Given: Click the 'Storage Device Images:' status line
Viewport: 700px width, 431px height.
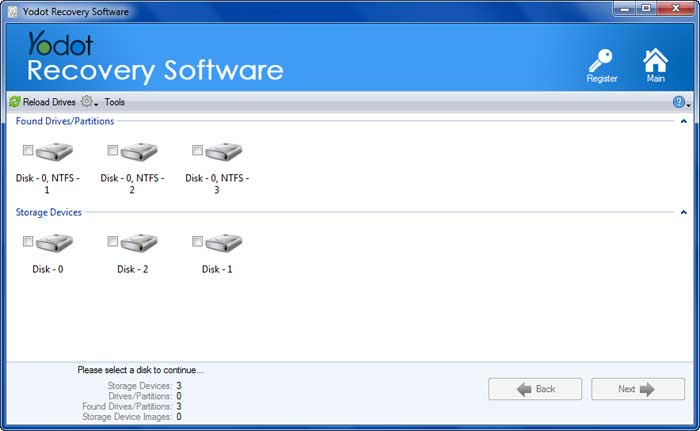Looking at the screenshot, I should 132,417.
